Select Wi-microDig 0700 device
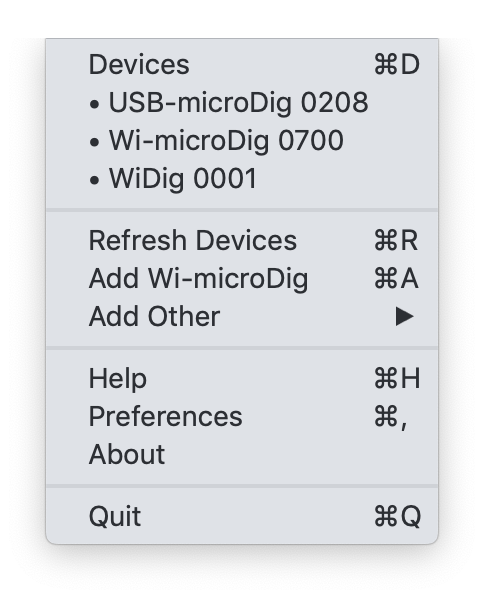The width and height of the screenshot is (484, 598). (242, 140)
